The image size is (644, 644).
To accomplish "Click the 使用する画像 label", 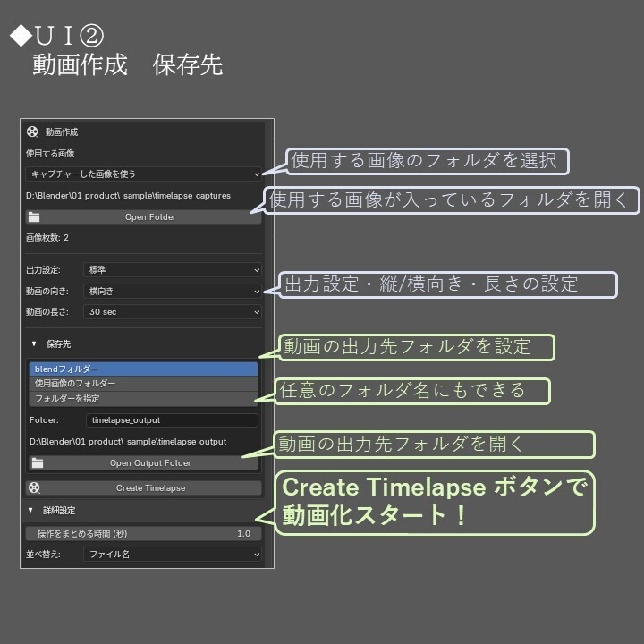I will 50,153.
